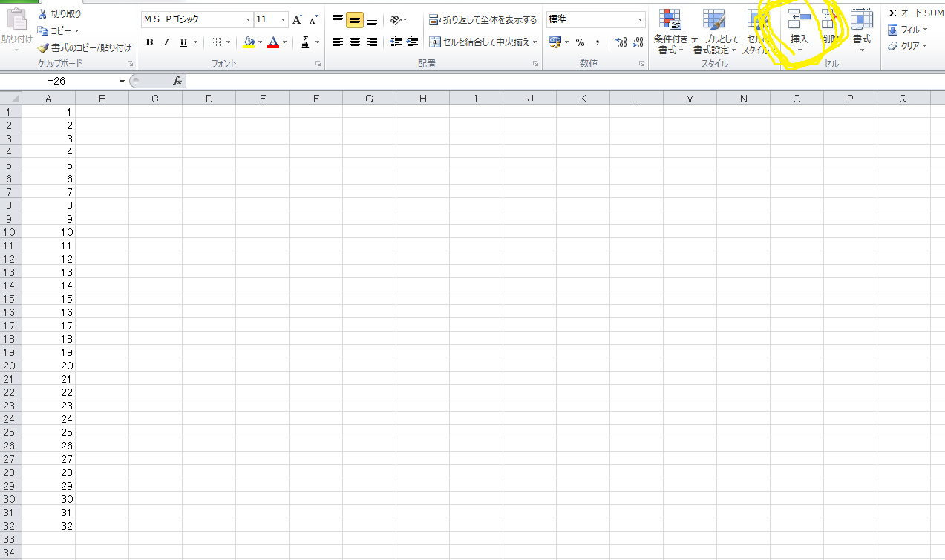Toggle italic formatting
The width and height of the screenshot is (945, 560).
click(x=166, y=42)
